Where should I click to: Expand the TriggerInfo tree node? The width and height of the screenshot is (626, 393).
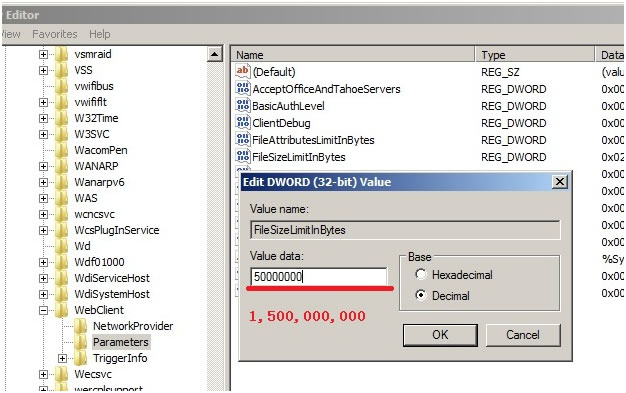pos(62,358)
